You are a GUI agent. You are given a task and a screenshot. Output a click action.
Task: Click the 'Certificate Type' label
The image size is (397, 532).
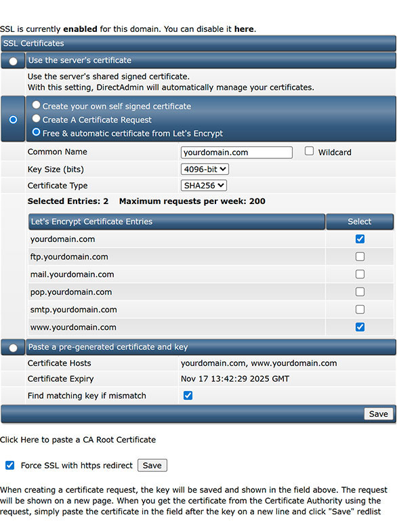(x=58, y=186)
